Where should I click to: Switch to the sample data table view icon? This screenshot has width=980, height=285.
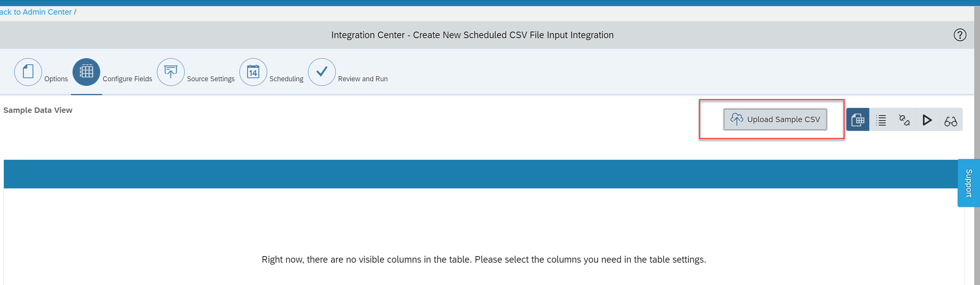click(x=858, y=120)
